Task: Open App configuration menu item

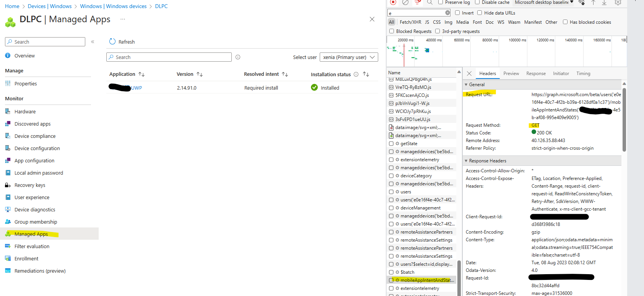Action: pyautogui.click(x=34, y=160)
